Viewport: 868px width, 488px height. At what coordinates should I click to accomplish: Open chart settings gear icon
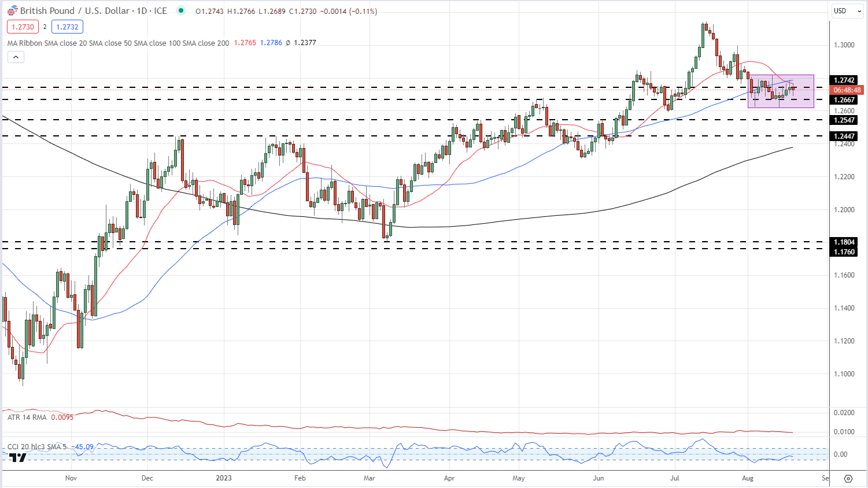[x=848, y=479]
